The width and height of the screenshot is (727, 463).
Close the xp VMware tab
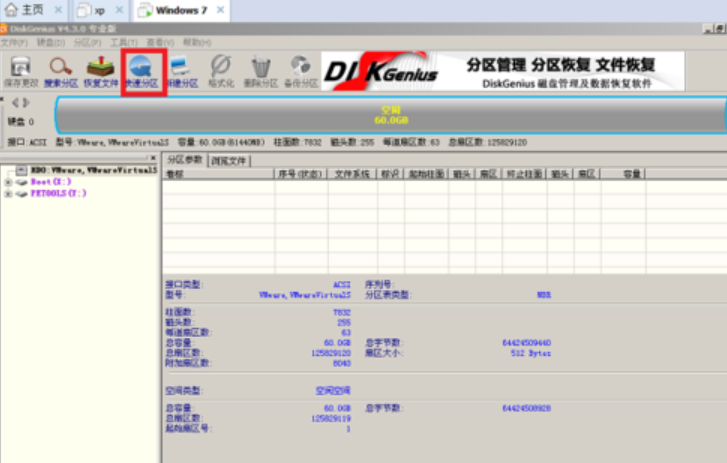point(119,10)
